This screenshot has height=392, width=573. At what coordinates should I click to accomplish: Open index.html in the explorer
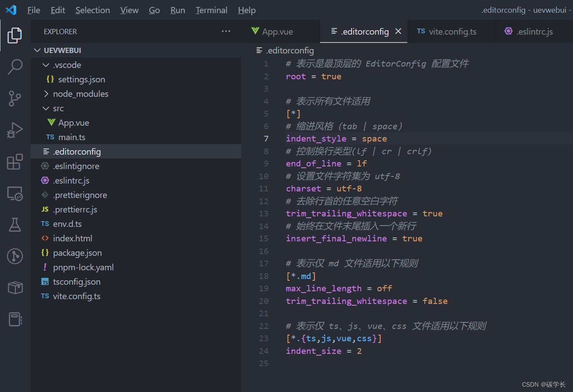pos(136,238)
